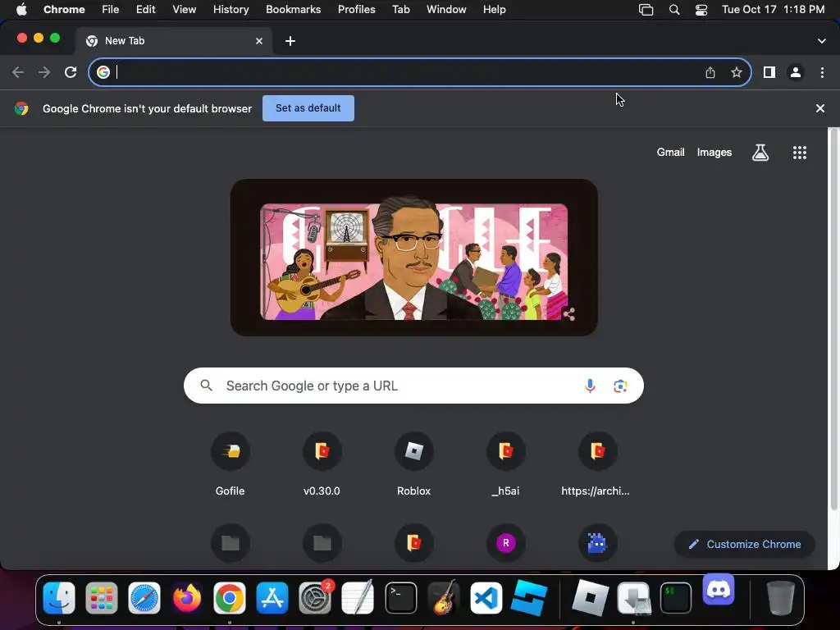Click Customize Chrome button
This screenshot has height=630, width=840.
point(745,545)
